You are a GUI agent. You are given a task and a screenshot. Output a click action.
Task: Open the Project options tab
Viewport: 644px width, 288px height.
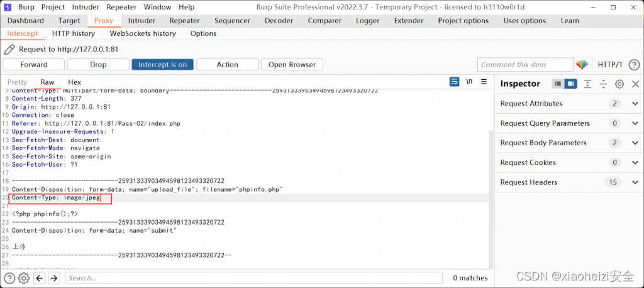tap(464, 21)
